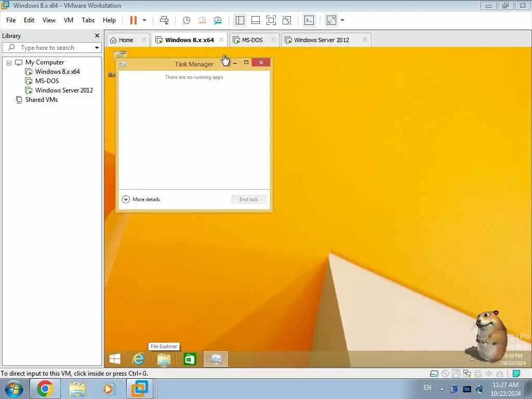Click End task button in Task Manager

(249, 199)
